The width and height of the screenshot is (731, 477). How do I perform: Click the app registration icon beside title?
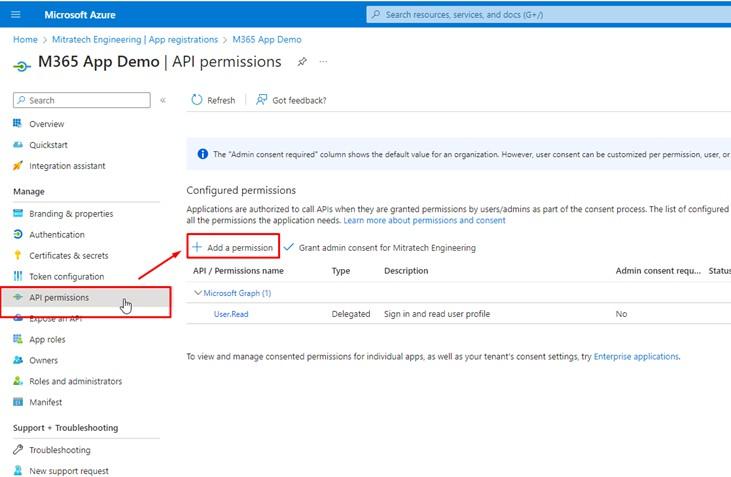(x=21, y=67)
